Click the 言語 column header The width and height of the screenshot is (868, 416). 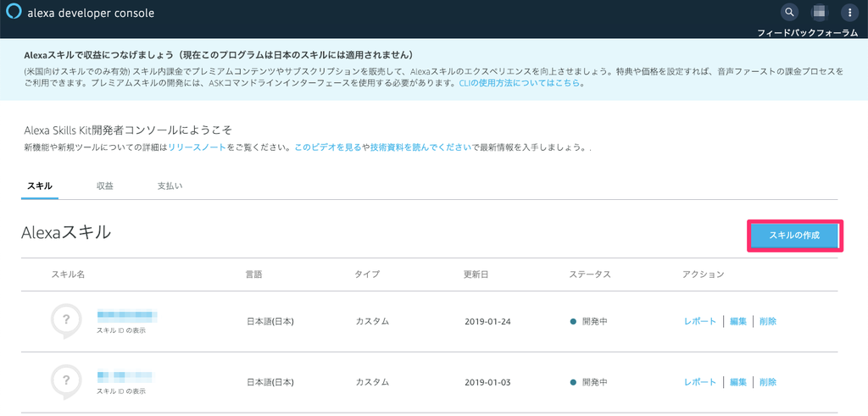click(x=254, y=275)
